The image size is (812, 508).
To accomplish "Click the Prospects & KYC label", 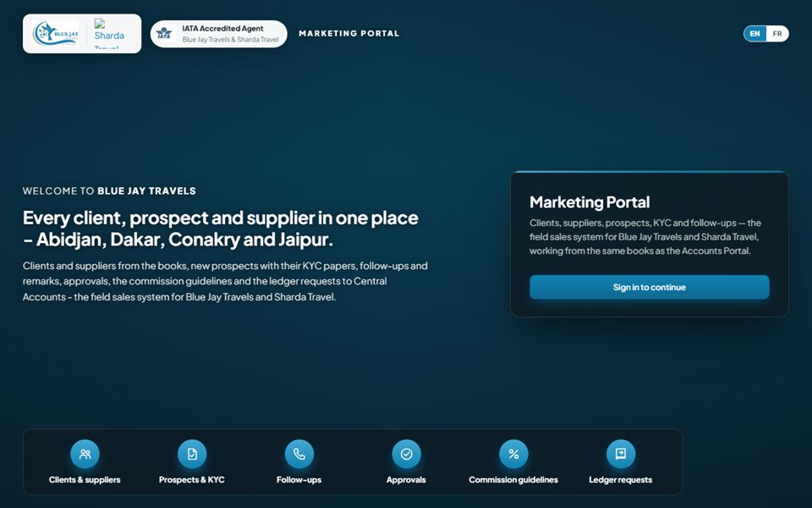I will 192,480.
